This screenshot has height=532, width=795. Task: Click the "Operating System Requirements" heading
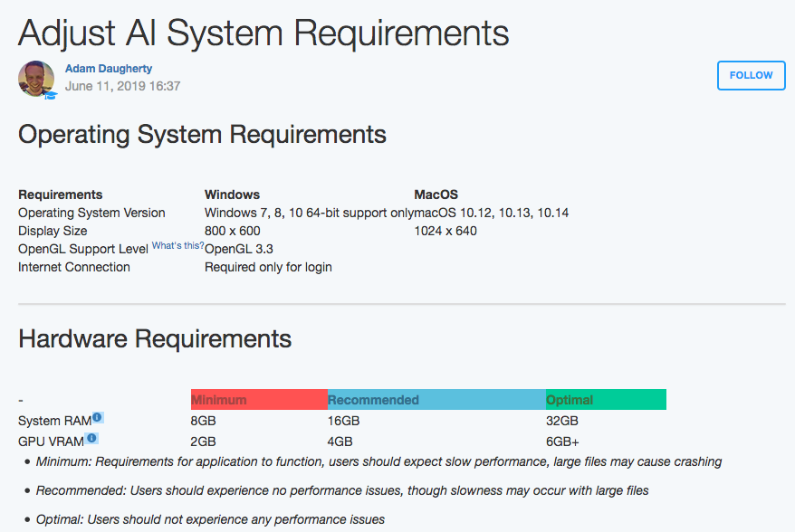[x=202, y=135]
